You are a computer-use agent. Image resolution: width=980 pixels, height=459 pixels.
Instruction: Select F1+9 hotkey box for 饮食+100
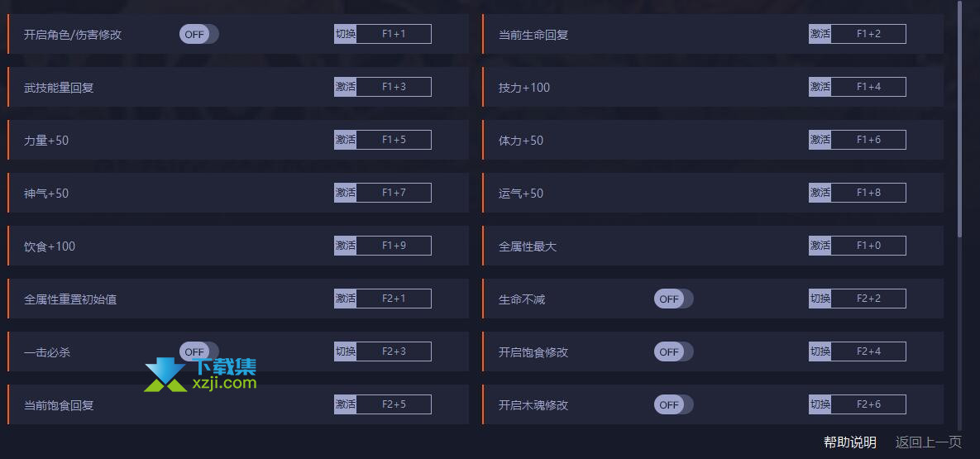[394, 246]
